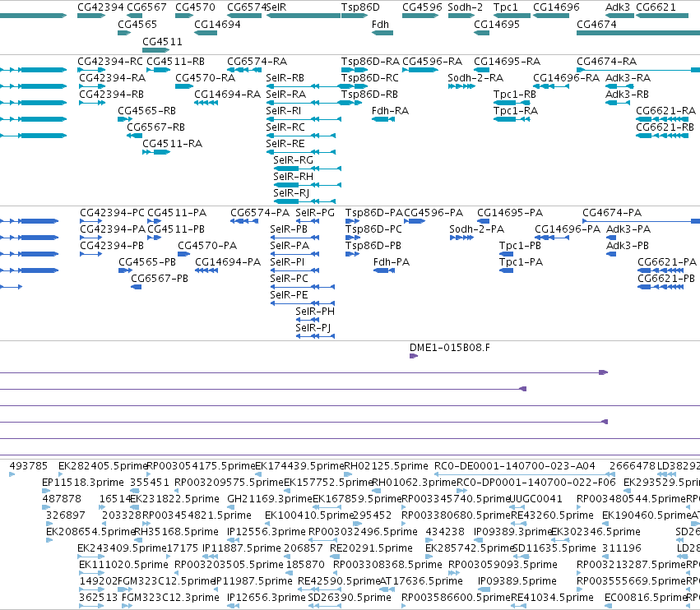Click EST label EC00816.5prime

click(646, 598)
